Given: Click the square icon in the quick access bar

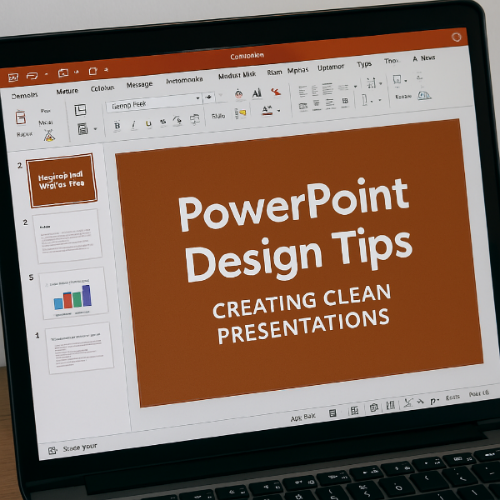Looking at the screenshot, I should click(93, 71).
